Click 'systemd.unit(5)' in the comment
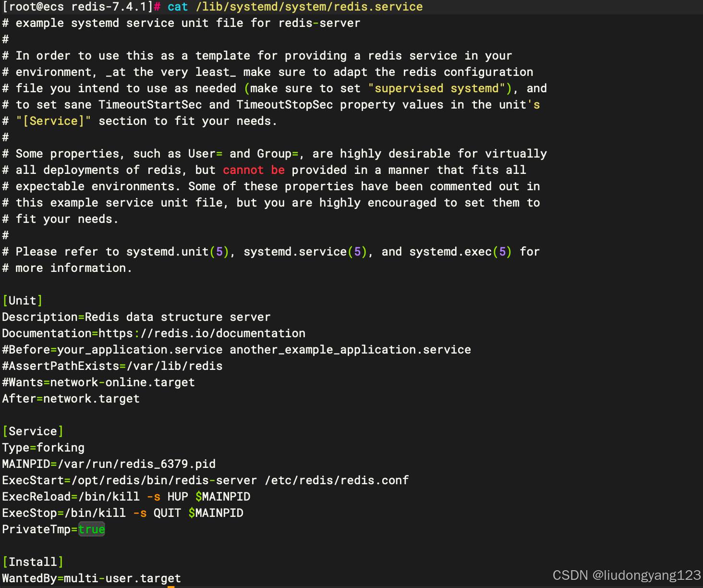Image resolution: width=703 pixels, height=588 pixels. pyautogui.click(x=178, y=252)
